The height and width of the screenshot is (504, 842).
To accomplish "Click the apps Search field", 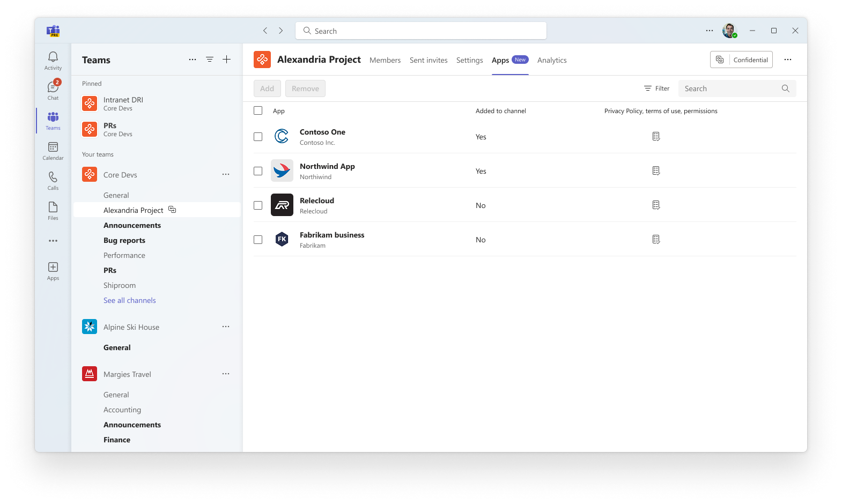I will point(737,88).
